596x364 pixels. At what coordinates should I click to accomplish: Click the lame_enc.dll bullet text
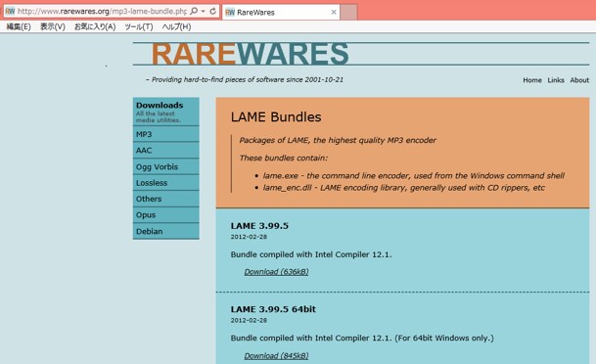(x=403, y=188)
